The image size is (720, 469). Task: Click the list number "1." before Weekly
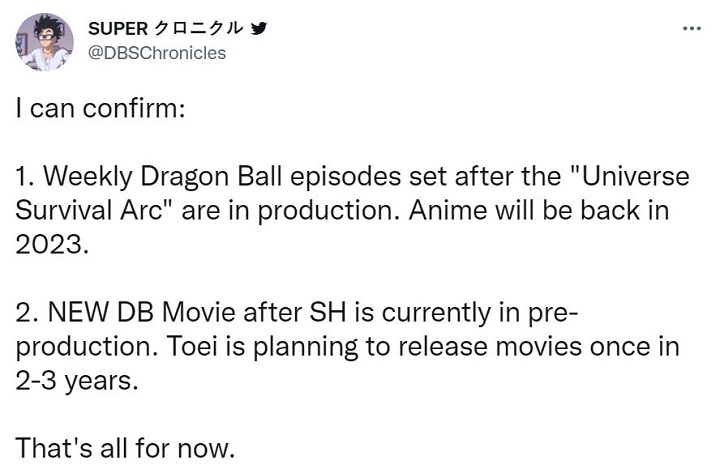coord(25,177)
